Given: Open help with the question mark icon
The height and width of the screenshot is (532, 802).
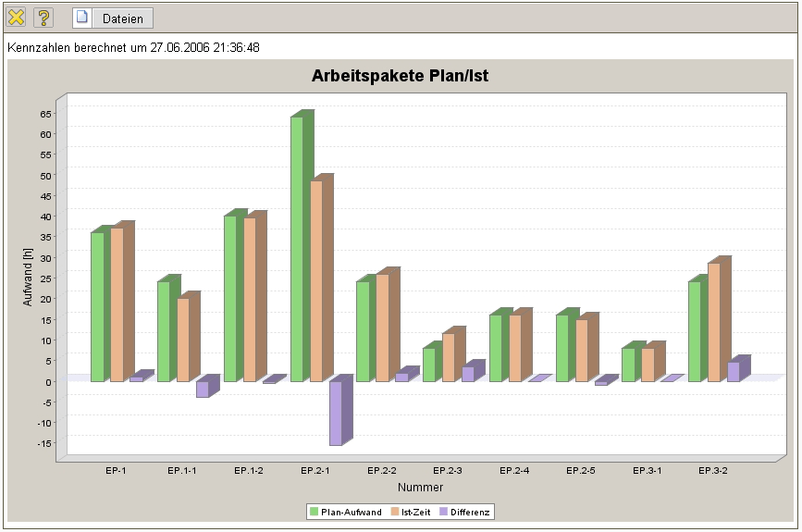Looking at the screenshot, I should click(43, 18).
